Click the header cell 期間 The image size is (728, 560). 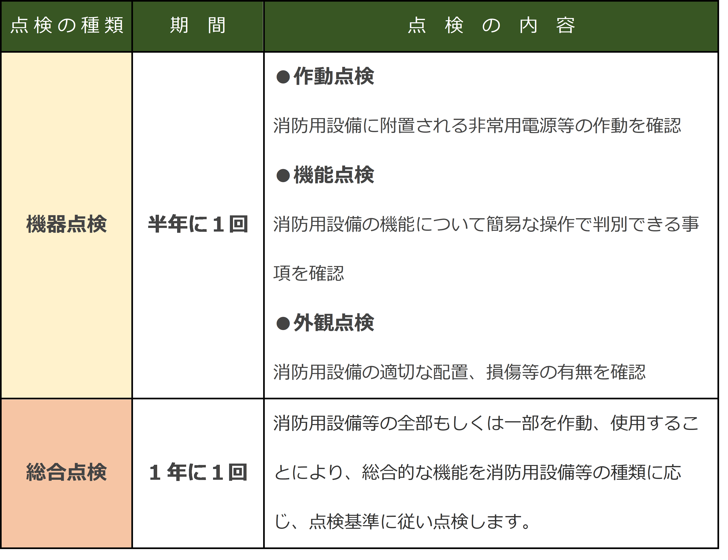point(198,26)
